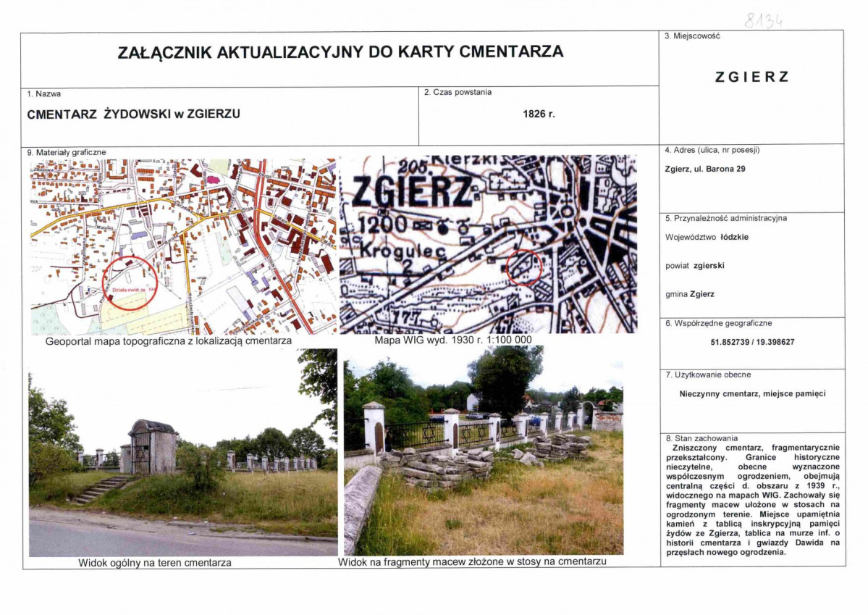
Task: Open the 1930 WIG map image
Action: point(488,244)
